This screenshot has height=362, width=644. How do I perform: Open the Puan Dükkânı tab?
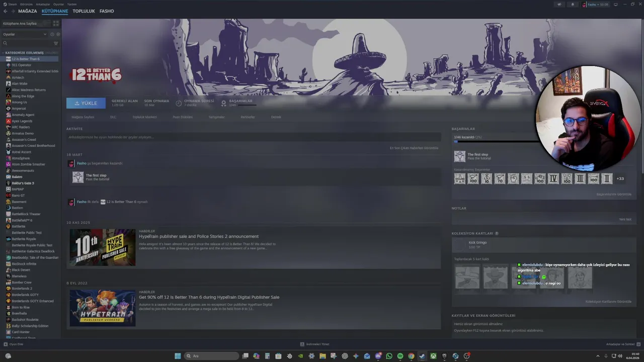183,117
